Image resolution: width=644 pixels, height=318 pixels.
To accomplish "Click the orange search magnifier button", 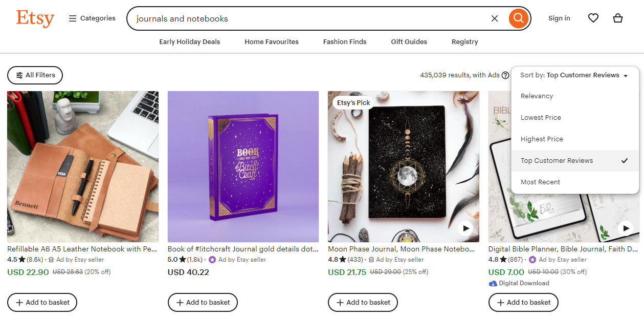I will point(518,18).
